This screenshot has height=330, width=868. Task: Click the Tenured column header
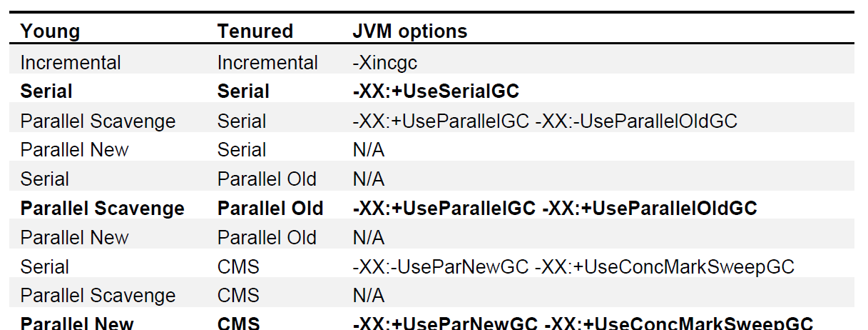click(x=255, y=31)
